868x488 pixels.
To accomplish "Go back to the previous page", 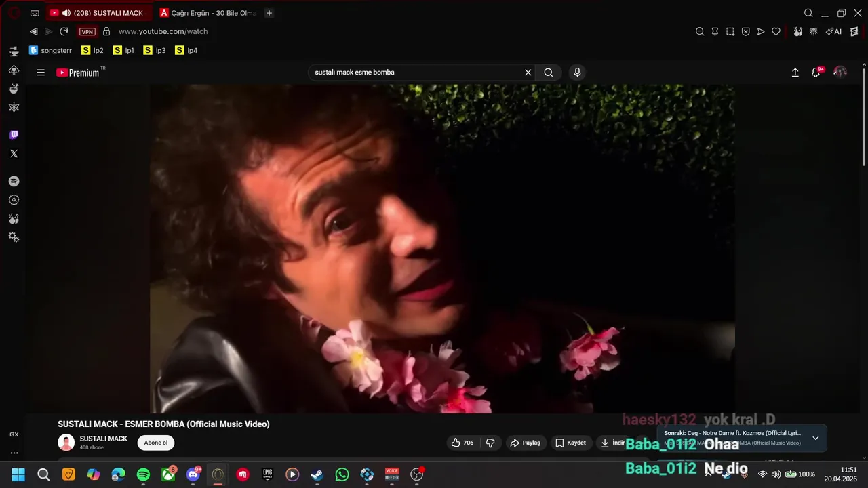I will (x=33, y=31).
